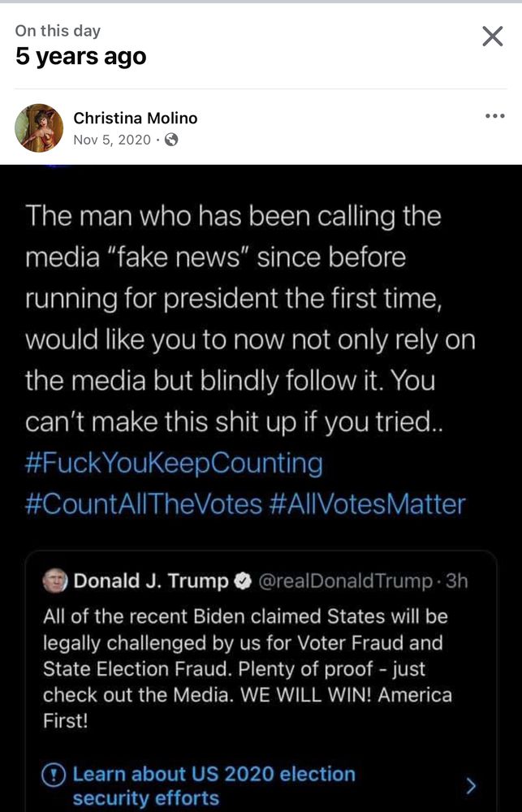Click the Nov 5, 2020 post date
This screenshot has height=812, width=522.
click(112, 140)
